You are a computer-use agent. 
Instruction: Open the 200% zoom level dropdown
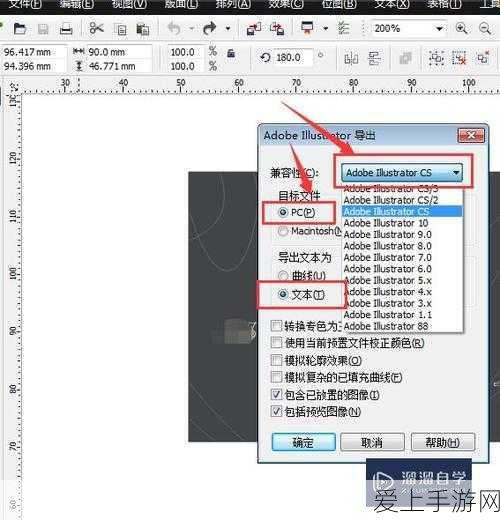click(x=440, y=29)
